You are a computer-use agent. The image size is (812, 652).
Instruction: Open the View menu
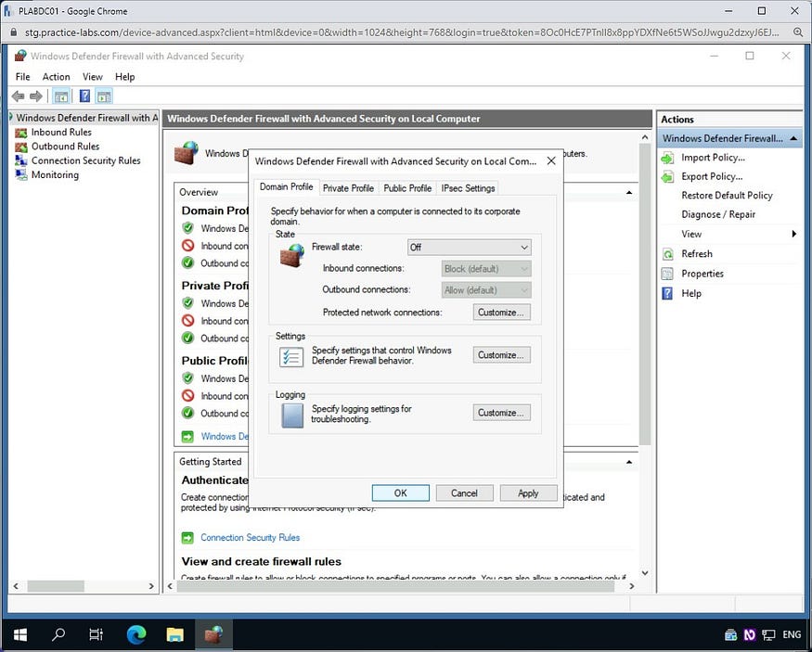[x=93, y=77]
